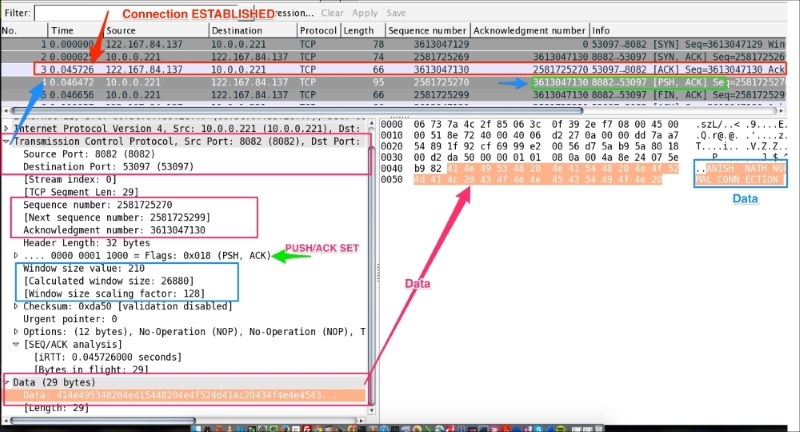Viewport: 800px width, 432px height.
Task: Expand the Options (12 bytes) node
Action: pyautogui.click(x=16, y=332)
